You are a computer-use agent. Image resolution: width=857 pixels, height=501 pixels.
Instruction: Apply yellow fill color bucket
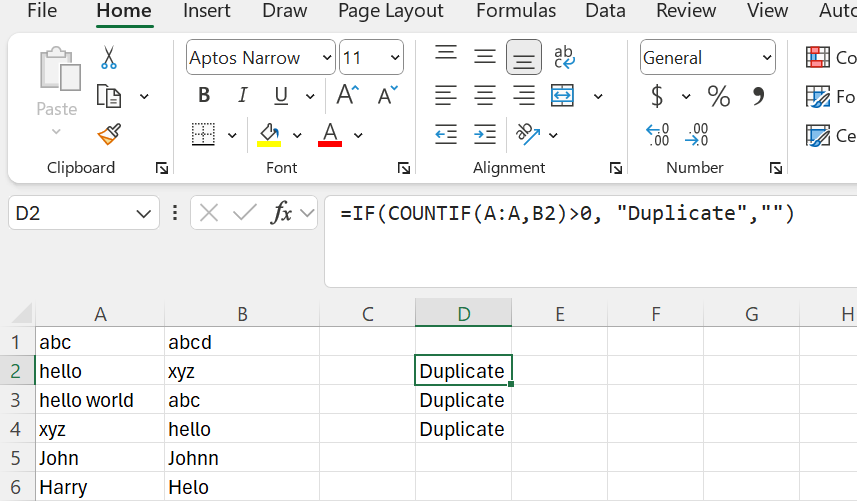pos(269,134)
